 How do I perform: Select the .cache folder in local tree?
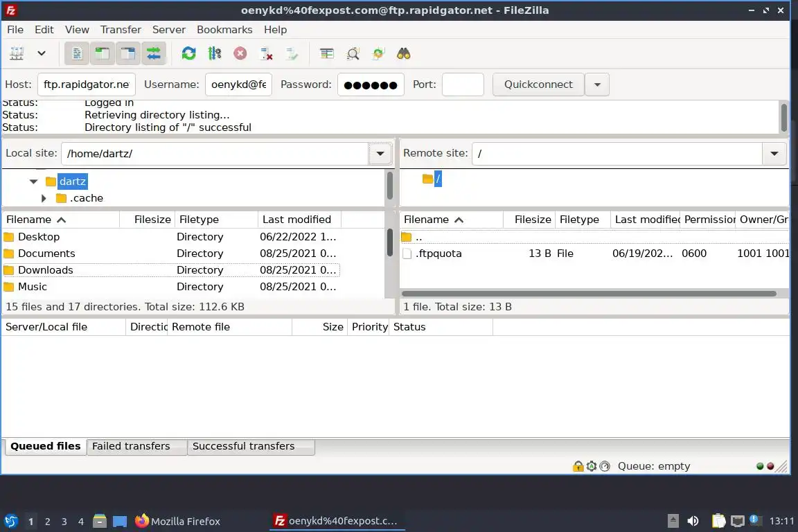[x=87, y=198]
